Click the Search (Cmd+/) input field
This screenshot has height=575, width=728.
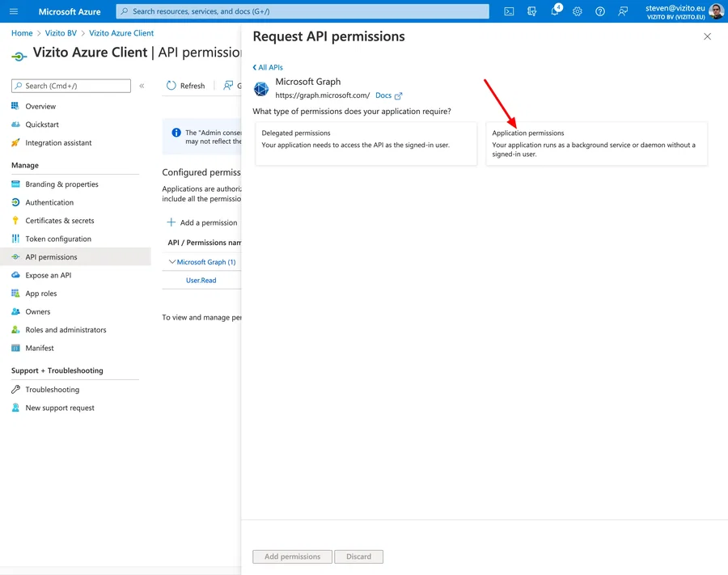[71, 86]
